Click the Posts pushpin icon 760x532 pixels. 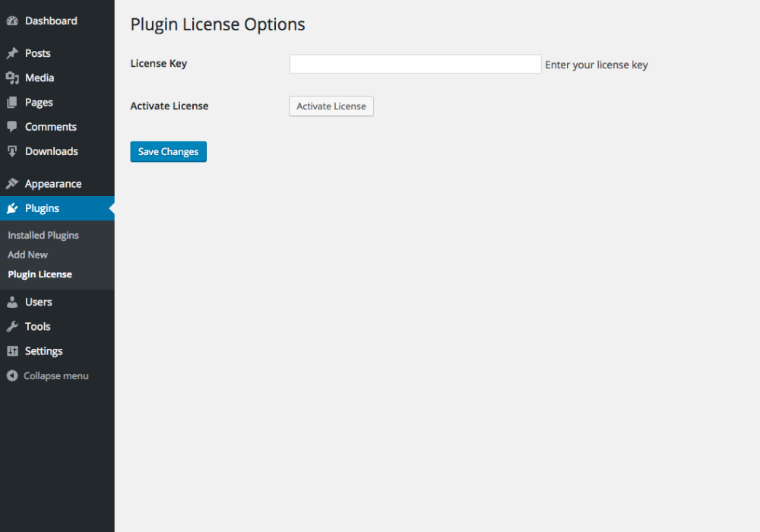click(x=12, y=53)
